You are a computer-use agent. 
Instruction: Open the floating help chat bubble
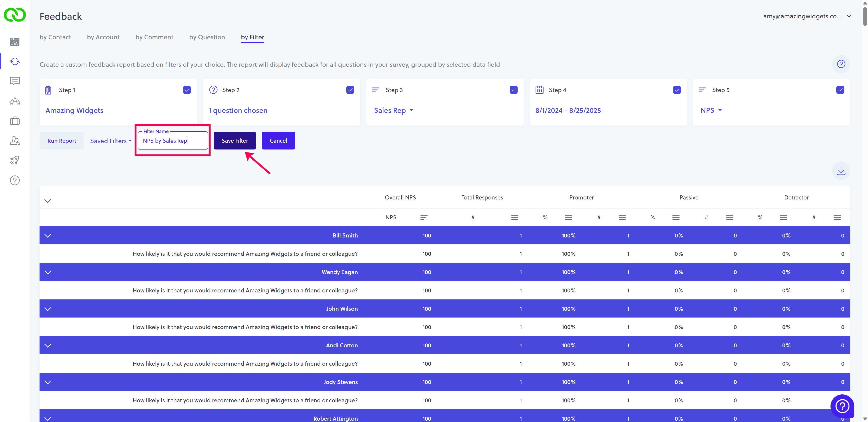point(842,406)
